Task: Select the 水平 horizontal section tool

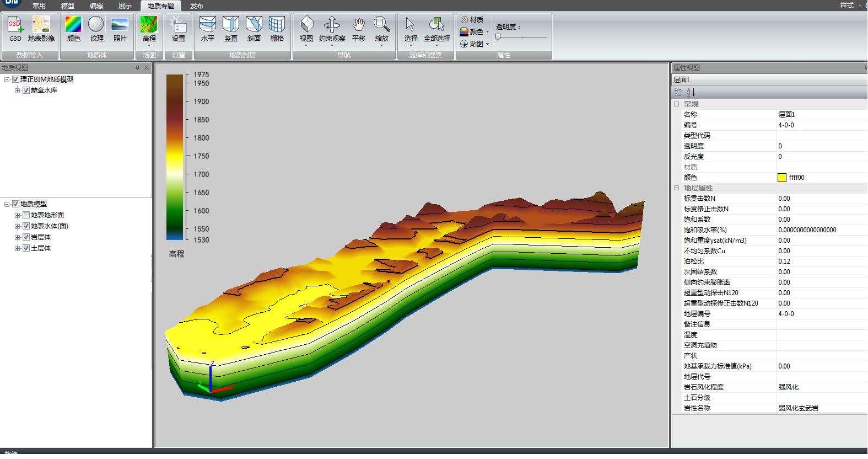Action: [207, 25]
